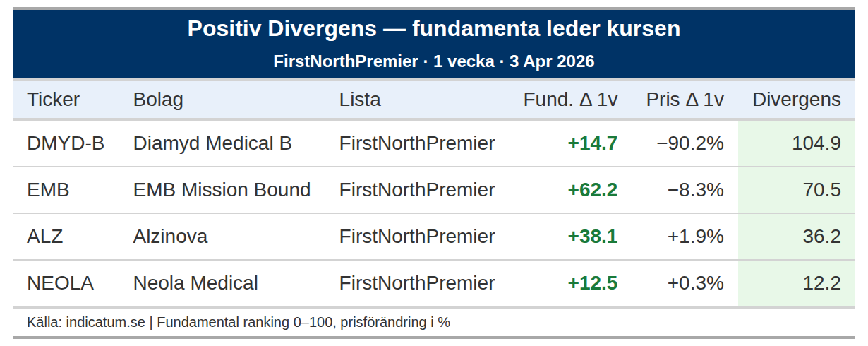The width and height of the screenshot is (868, 346).
Task: Click the Lista column header
Action: pos(360,100)
